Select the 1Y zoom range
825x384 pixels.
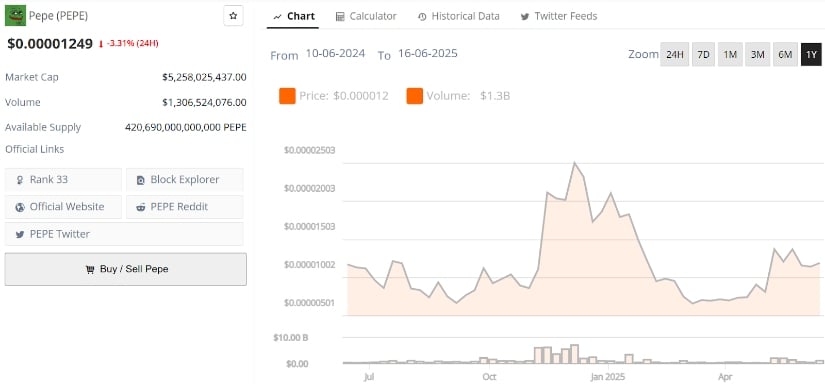click(x=811, y=55)
